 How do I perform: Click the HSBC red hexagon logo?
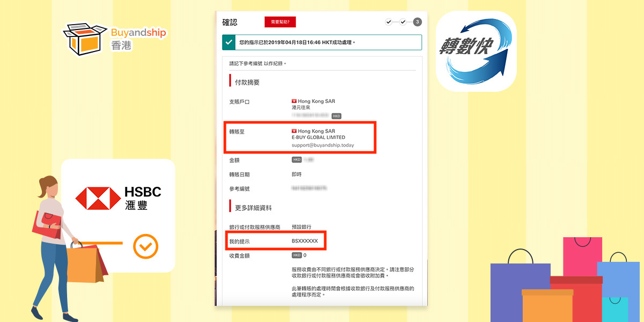pyautogui.click(x=98, y=198)
